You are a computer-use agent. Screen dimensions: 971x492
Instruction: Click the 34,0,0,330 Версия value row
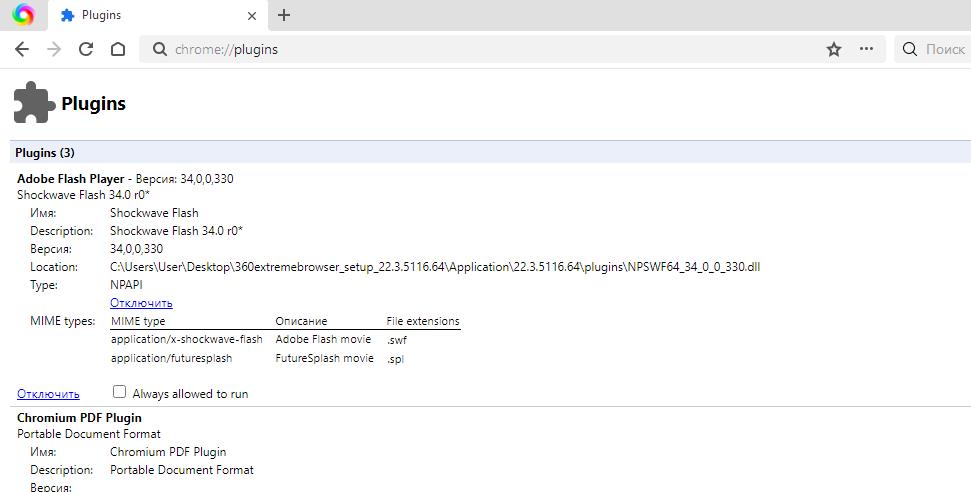[137, 249]
